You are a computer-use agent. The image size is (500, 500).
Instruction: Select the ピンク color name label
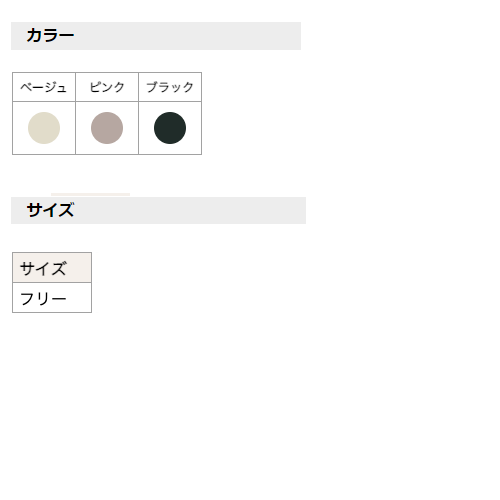[x=107, y=87]
